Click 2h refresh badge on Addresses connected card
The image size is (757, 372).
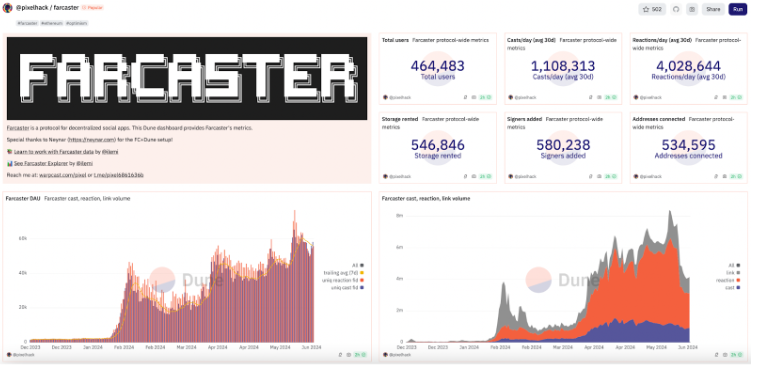(735, 177)
